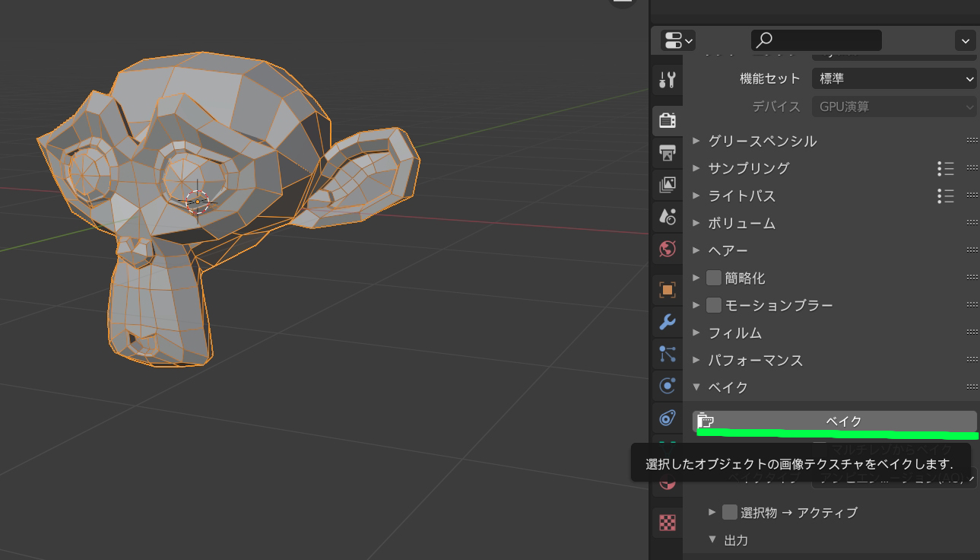Open the Physics properties tab
Image resolution: width=980 pixels, height=560 pixels.
(667, 386)
